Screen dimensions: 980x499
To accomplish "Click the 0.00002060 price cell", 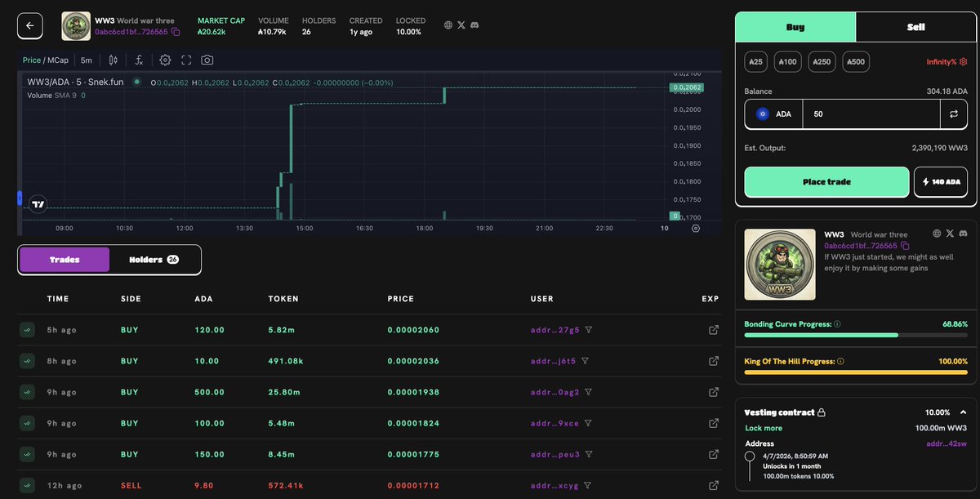I will click(413, 330).
